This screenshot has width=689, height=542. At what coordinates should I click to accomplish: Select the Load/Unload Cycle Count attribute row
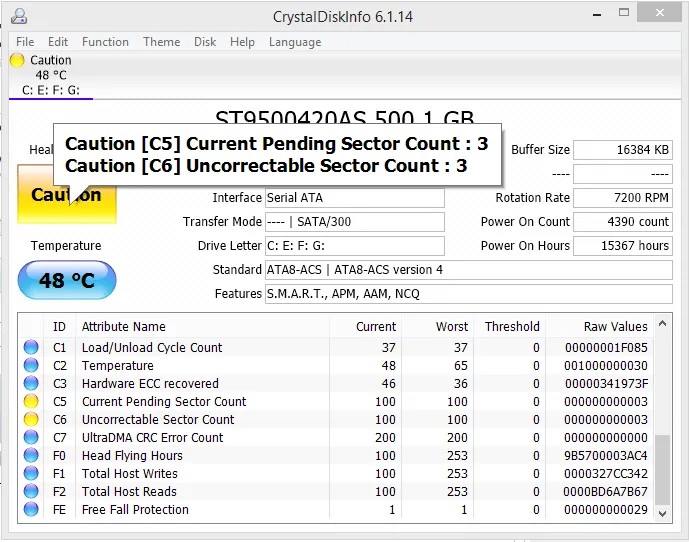(x=336, y=347)
